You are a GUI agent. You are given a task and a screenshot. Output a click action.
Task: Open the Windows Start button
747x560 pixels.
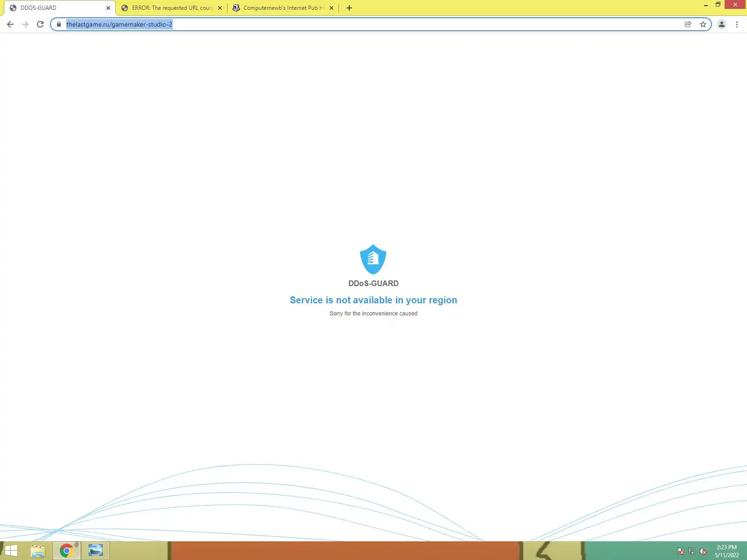[x=11, y=551]
